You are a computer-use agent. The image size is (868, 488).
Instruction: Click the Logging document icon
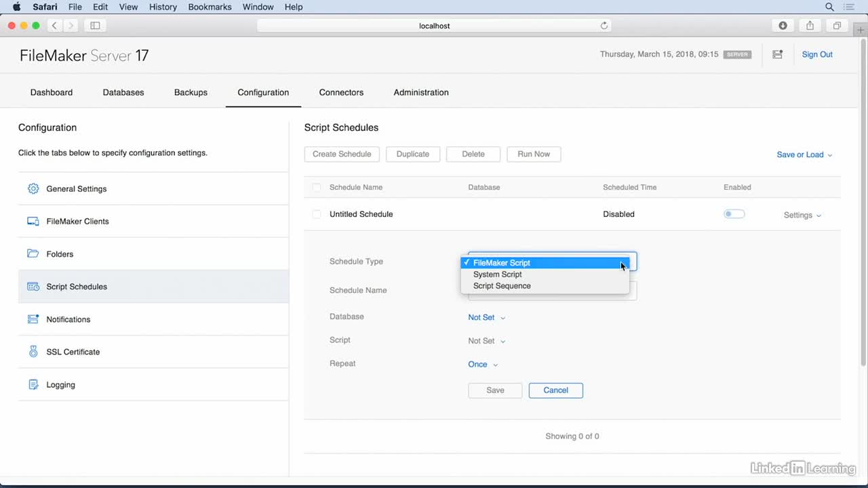pyautogui.click(x=33, y=384)
